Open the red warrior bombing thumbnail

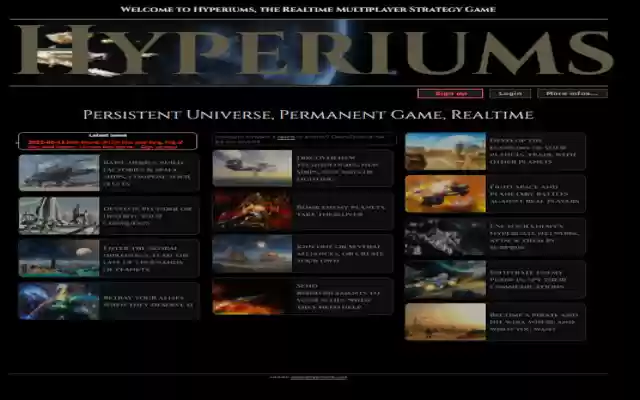coord(252,211)
